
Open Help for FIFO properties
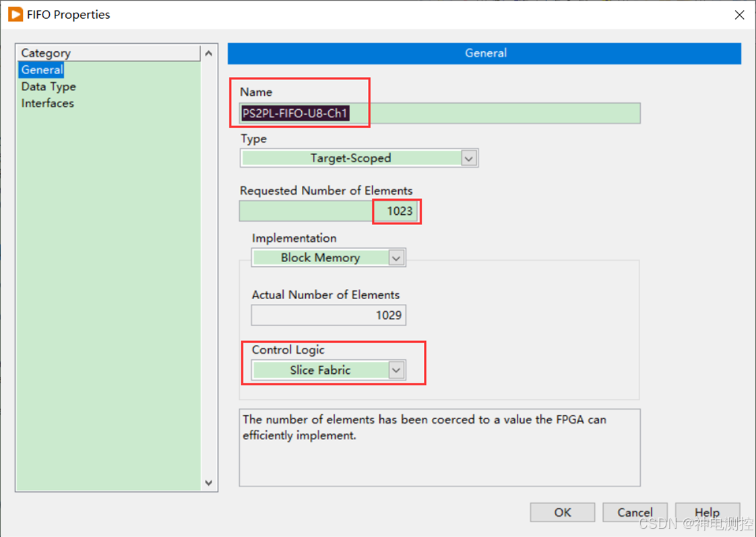707,512
